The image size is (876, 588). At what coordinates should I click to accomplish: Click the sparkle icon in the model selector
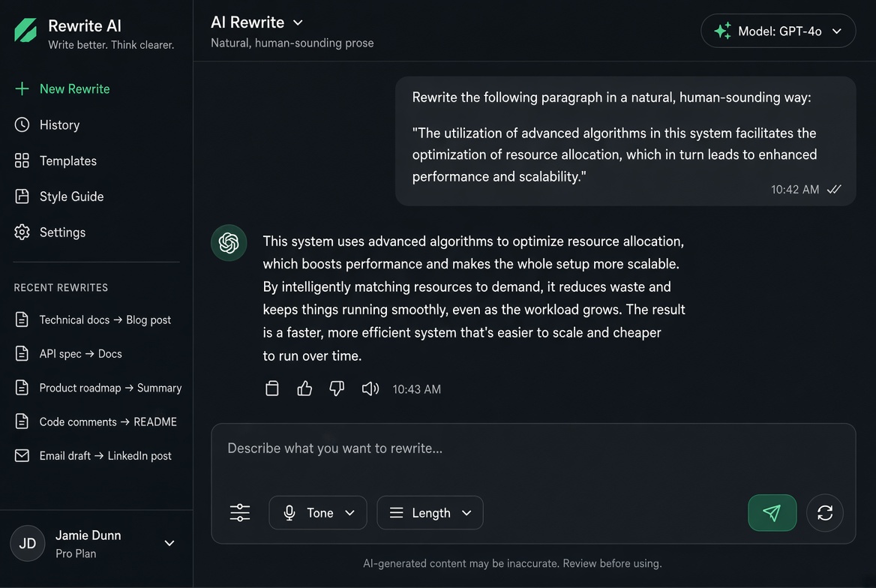[723, 31]
